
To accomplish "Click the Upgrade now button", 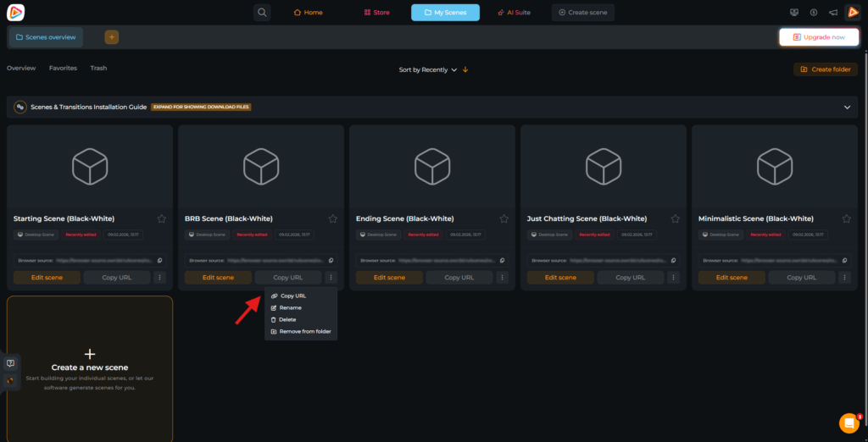I will pos(818,37).
